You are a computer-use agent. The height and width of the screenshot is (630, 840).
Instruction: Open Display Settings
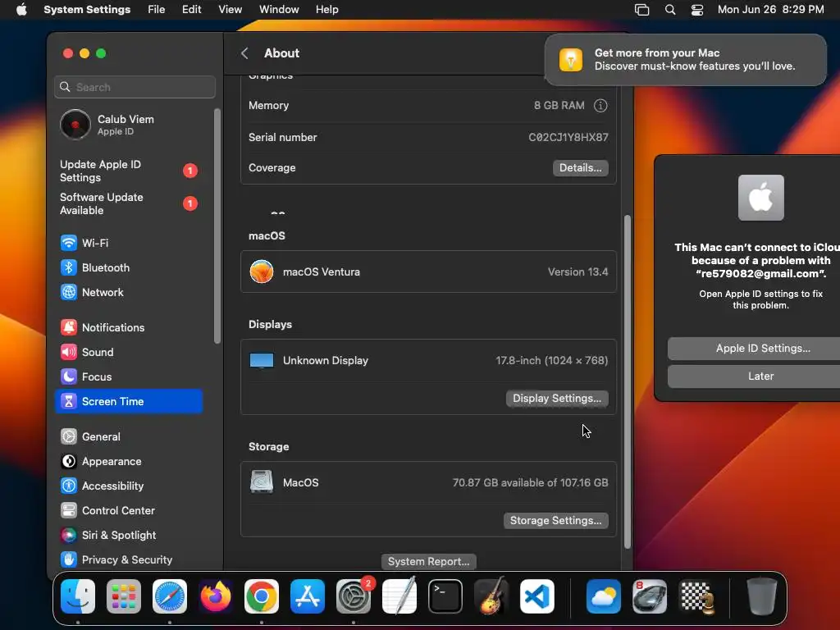[557, 398]
